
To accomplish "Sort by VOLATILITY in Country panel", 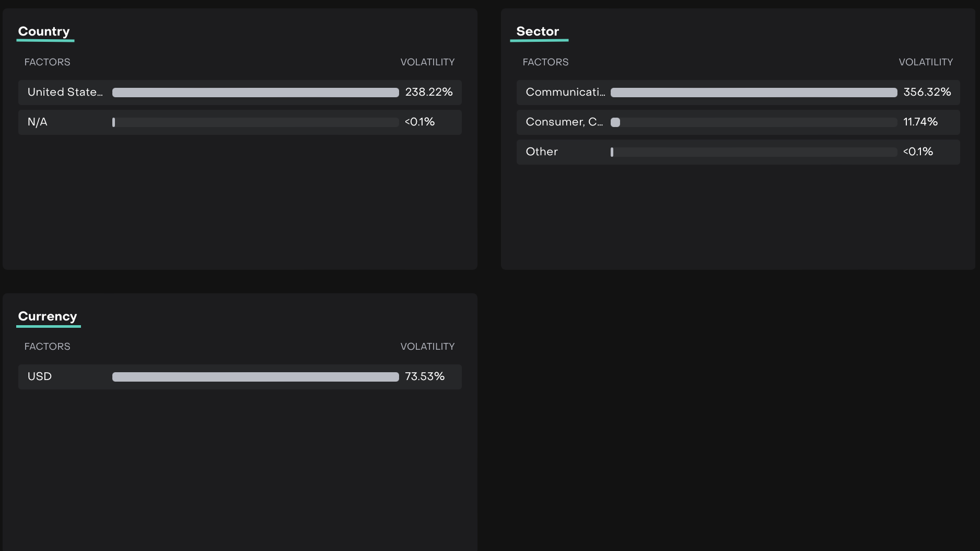I will (x=427, y=62).
